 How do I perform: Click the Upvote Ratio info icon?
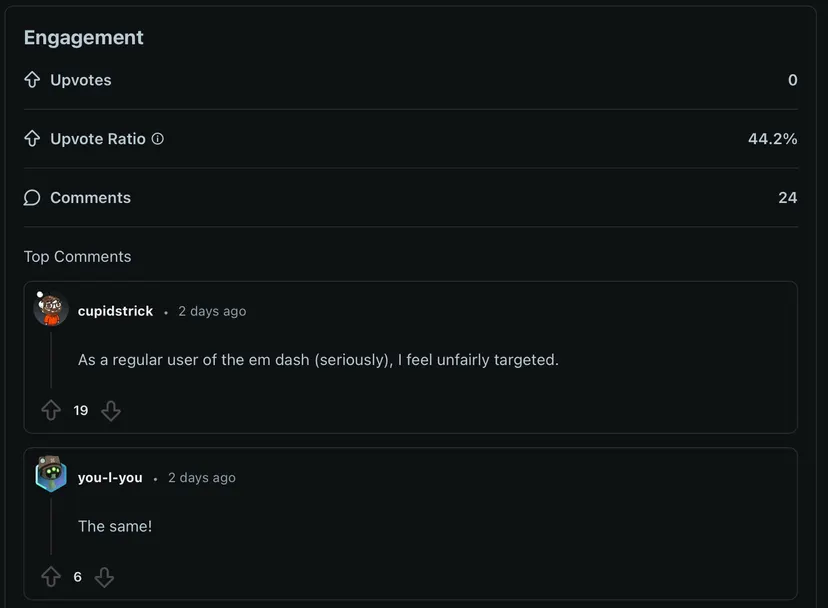157,139
